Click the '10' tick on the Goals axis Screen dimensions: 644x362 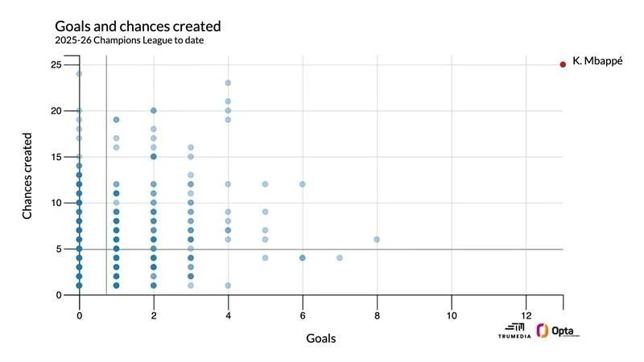pos(452,315)
